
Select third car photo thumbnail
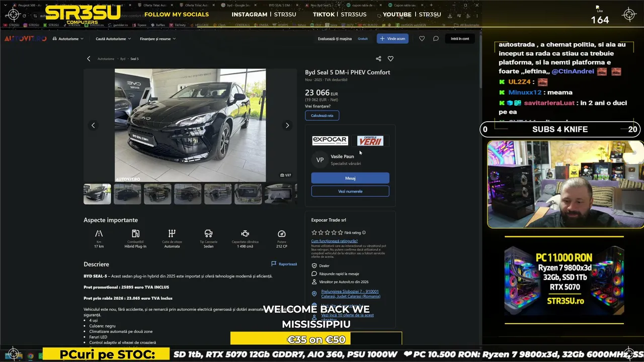tap(157, 194)
